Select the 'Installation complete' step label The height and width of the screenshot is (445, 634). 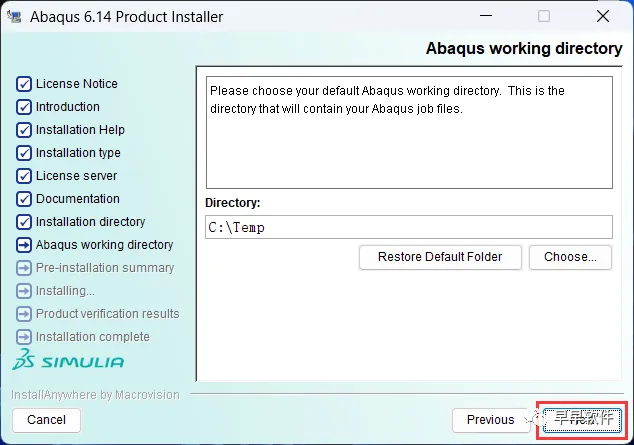93,337
